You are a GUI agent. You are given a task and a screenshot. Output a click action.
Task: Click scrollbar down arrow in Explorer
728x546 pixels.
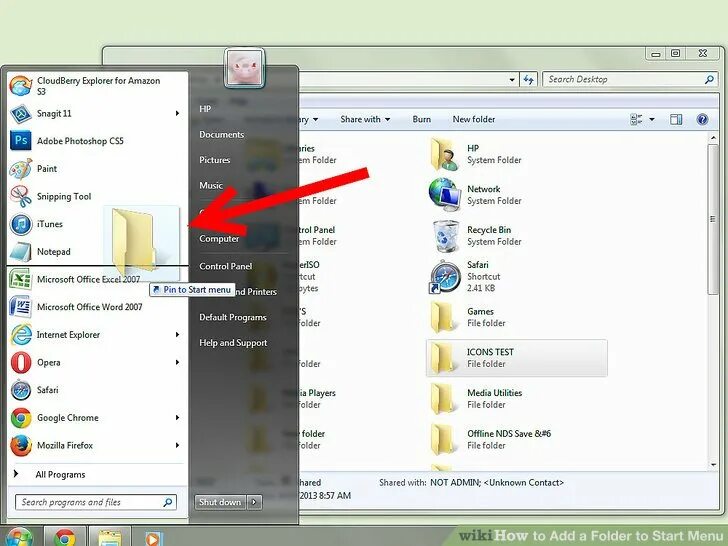tap(713, 465)
